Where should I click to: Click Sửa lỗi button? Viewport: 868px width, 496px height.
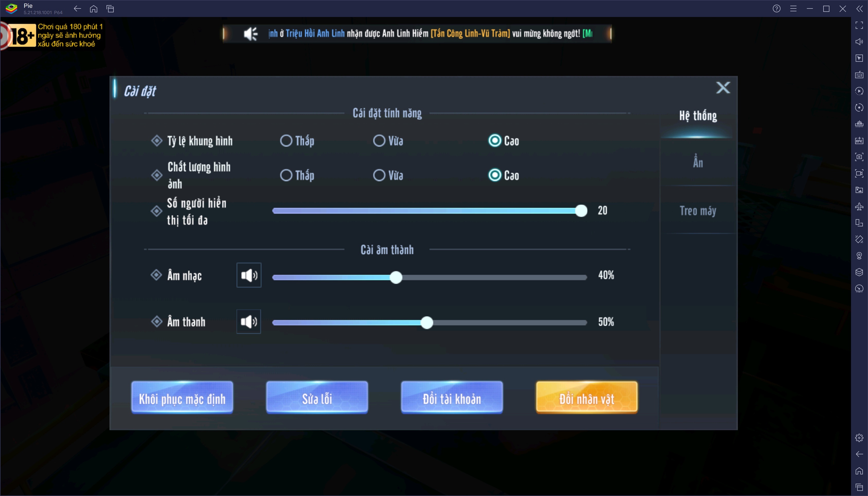[316, 399]
